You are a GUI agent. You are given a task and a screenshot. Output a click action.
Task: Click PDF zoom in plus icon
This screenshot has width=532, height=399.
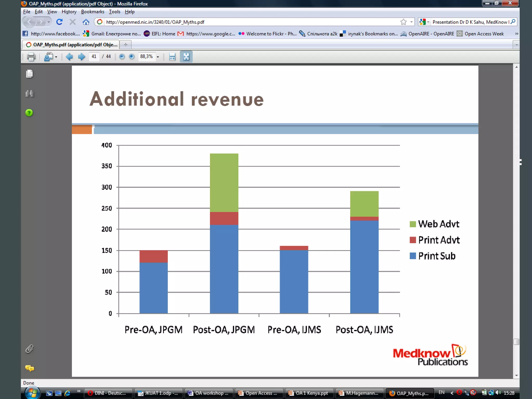132,57
